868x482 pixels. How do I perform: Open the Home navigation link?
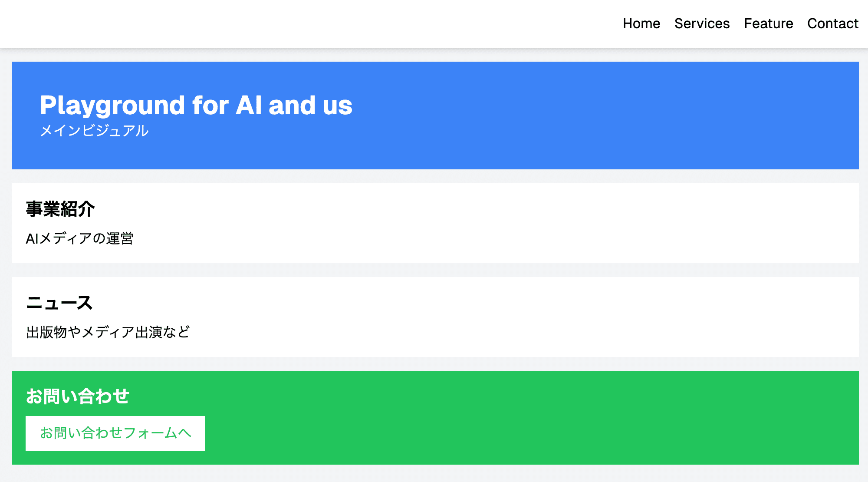641,23
